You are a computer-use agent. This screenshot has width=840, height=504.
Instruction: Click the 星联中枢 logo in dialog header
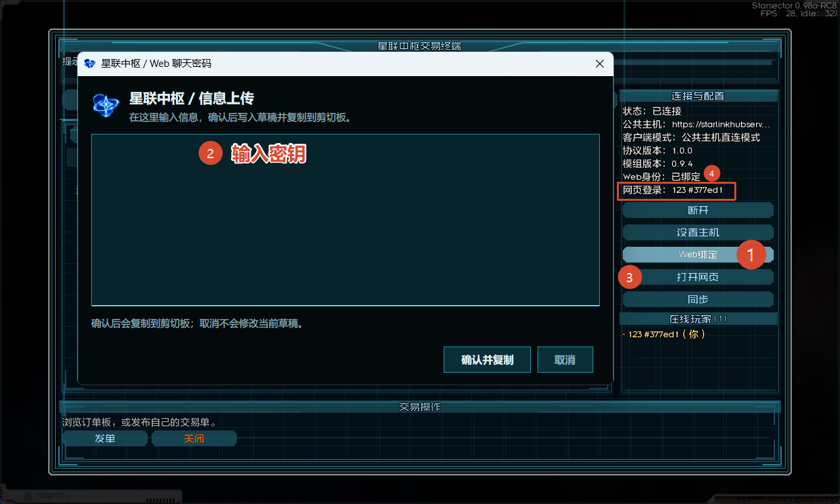pos(106,105)
